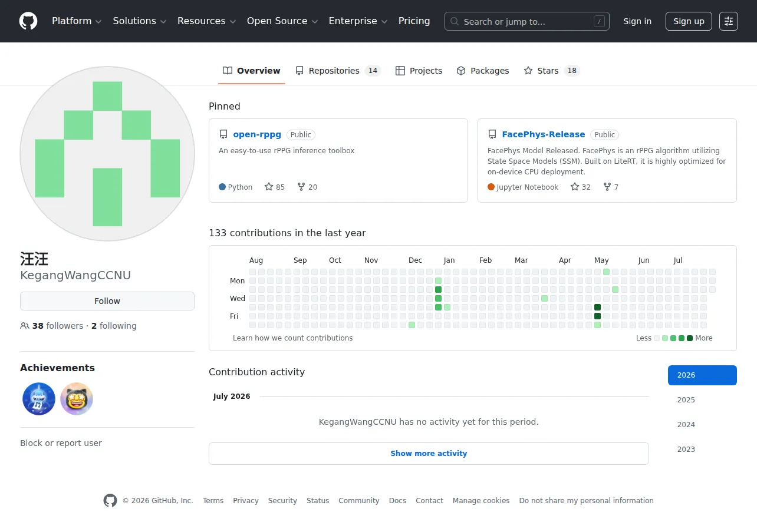View the 38 followers list
The height and width of the screenshot is (532, 757).
58,326
